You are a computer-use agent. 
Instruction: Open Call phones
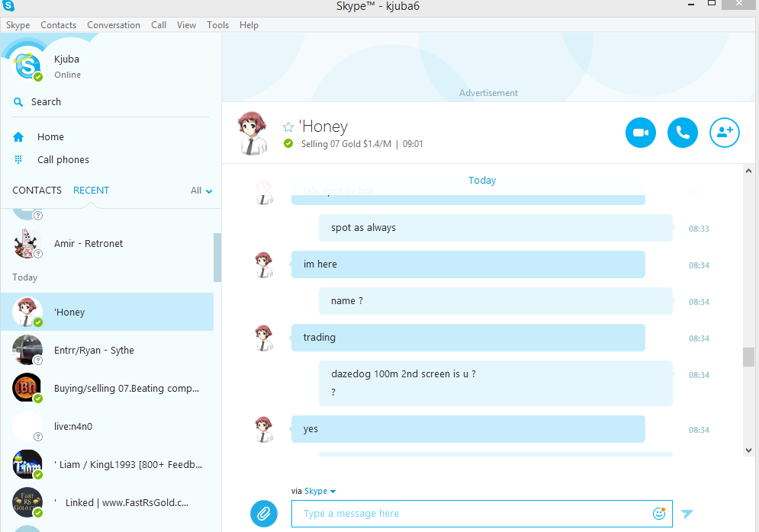63,159
